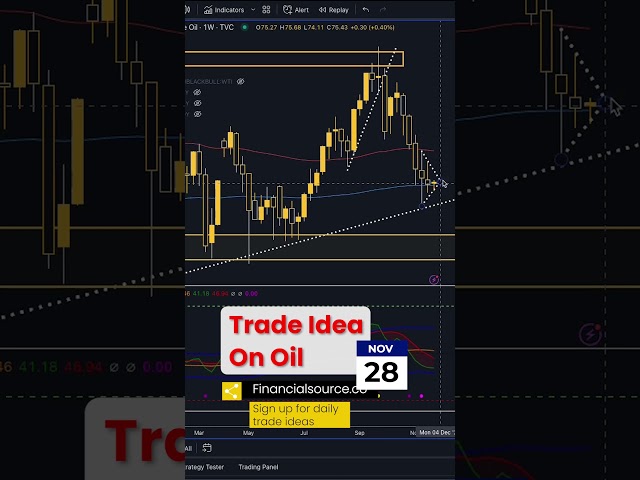The width and height of the screenshot is (640, 480).
Task: Open the Indicators menu
Action: click(224, 10)
